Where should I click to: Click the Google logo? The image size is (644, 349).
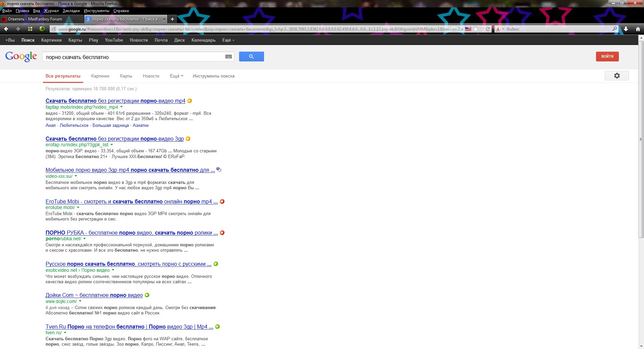click(21, 56)
